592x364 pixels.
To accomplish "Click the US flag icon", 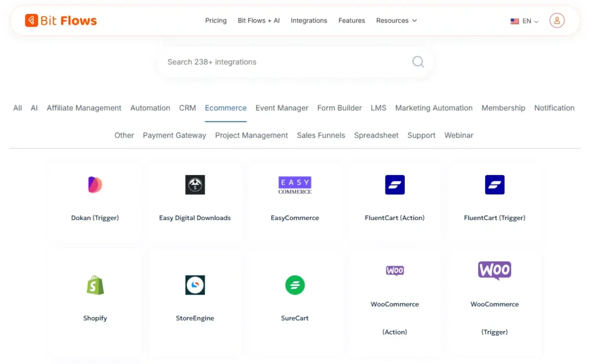I will (x=515, y=21).
